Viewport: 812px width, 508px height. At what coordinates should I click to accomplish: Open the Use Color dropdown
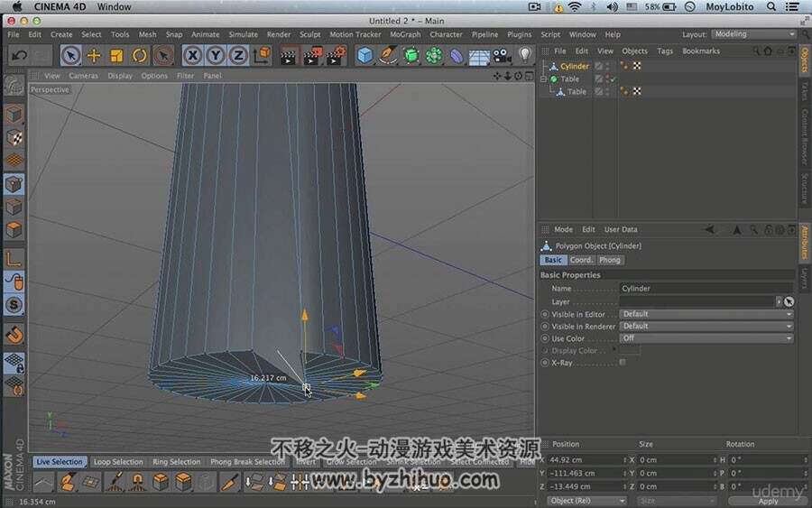[706, 338]
